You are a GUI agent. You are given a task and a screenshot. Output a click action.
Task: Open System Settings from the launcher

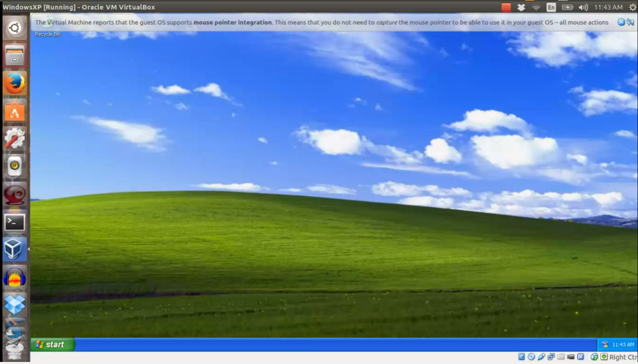(x=15, y=139)
